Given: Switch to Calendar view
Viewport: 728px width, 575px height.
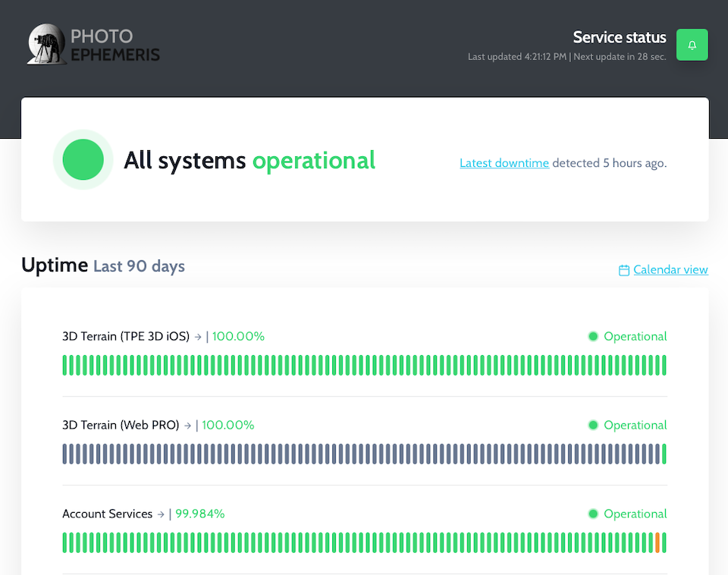Looking at the screenshot, I should point(670,269).
